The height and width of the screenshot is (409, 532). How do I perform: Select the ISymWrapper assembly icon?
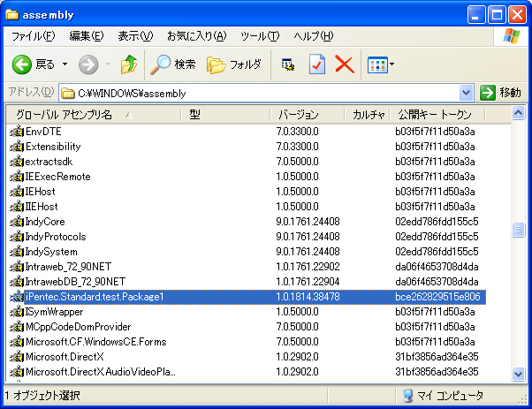(17, 312)
